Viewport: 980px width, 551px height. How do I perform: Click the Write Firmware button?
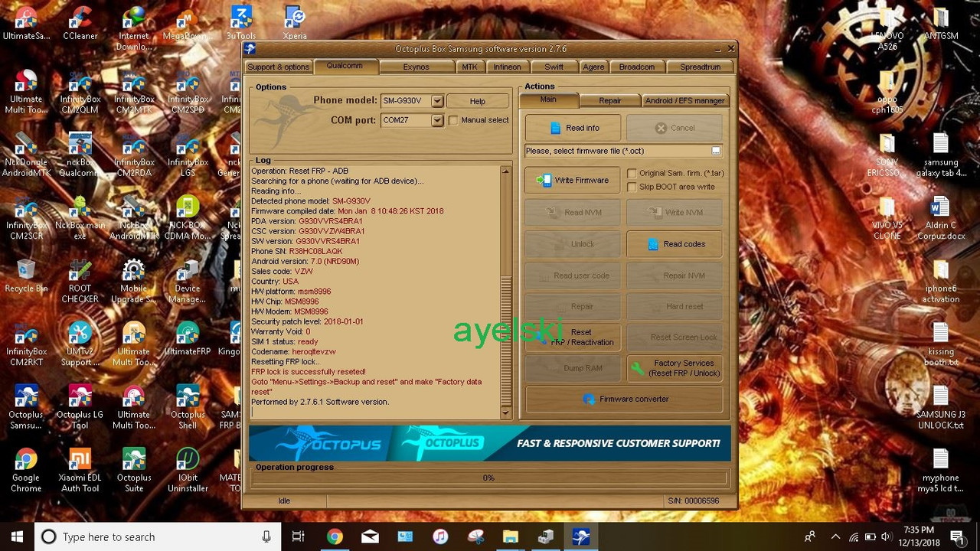[x=573, y=181]
